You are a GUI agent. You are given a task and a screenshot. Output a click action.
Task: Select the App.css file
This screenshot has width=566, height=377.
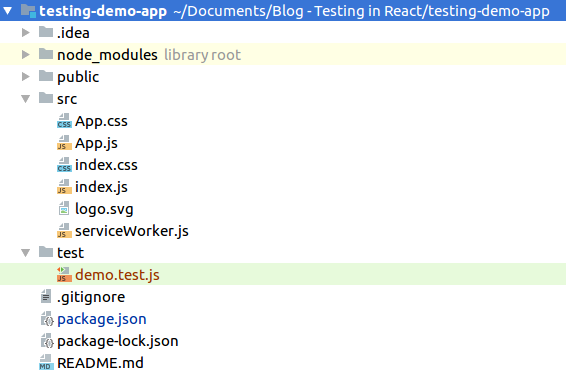point(101,121)
